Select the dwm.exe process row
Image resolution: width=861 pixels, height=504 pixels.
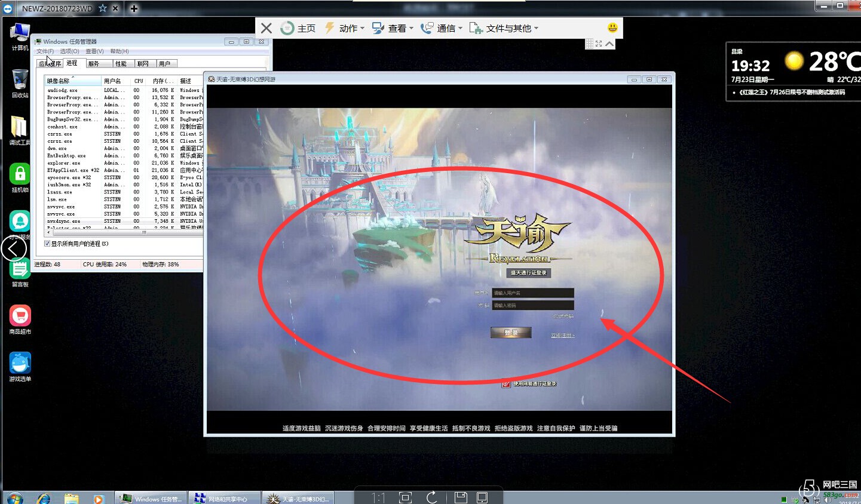pos(124,148)
